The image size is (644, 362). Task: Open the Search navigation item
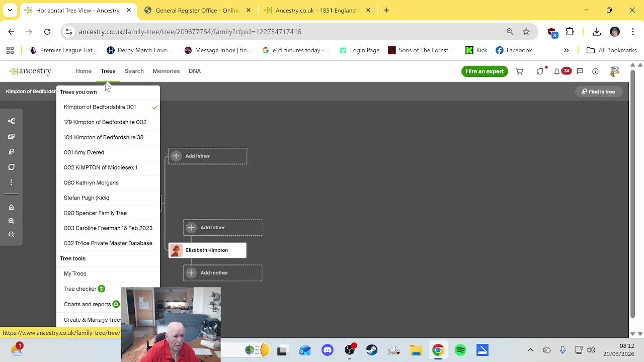pos(134,71)
